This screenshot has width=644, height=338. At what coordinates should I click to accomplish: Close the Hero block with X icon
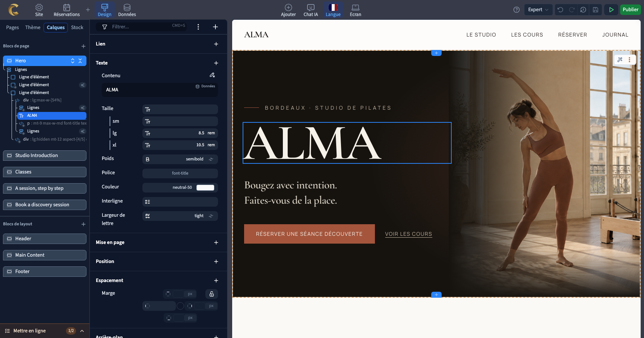click(80, 61)
